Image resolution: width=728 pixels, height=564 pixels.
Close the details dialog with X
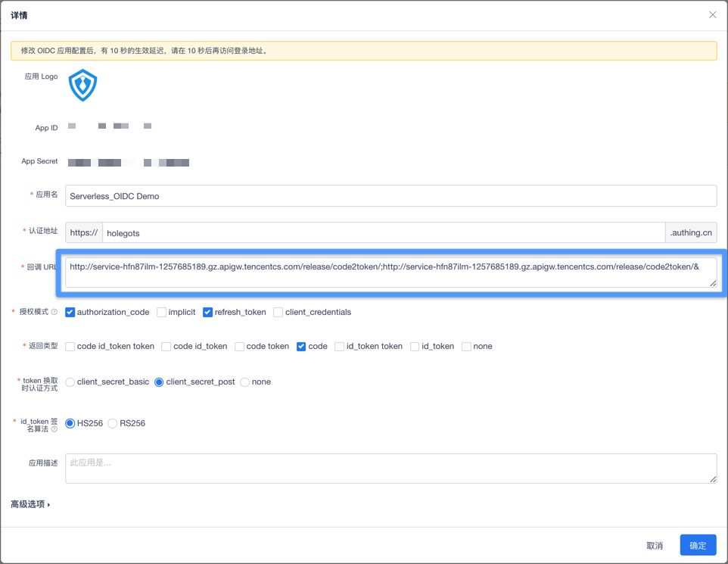[x=712, y=15]
